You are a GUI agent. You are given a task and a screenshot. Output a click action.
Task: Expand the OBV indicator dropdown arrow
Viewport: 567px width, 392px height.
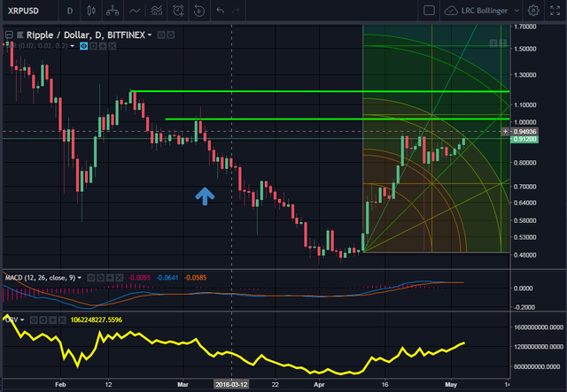pos(22,319)
